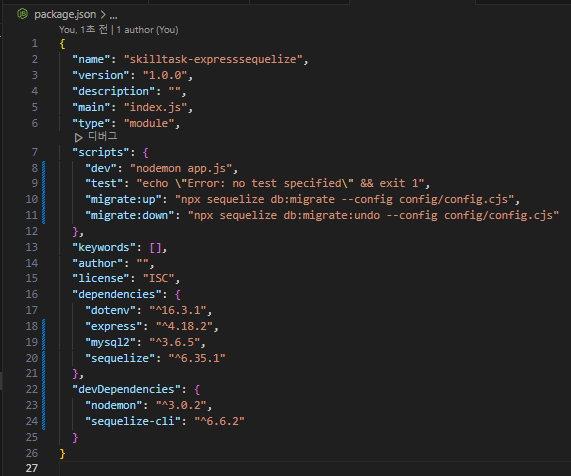Click the "sequelize" dependency key
Image resolution: width=571 pixels, height=476 pixels.
(120, 358)
